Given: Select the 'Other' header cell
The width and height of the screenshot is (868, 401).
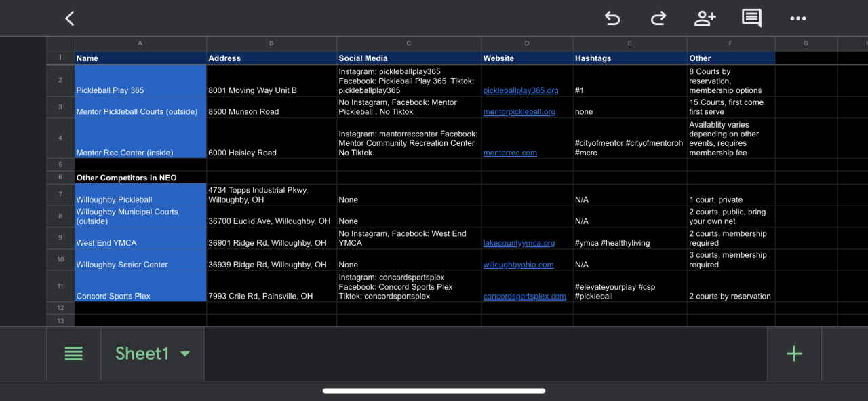Looking at the screenshot, I should click(731, 58).
